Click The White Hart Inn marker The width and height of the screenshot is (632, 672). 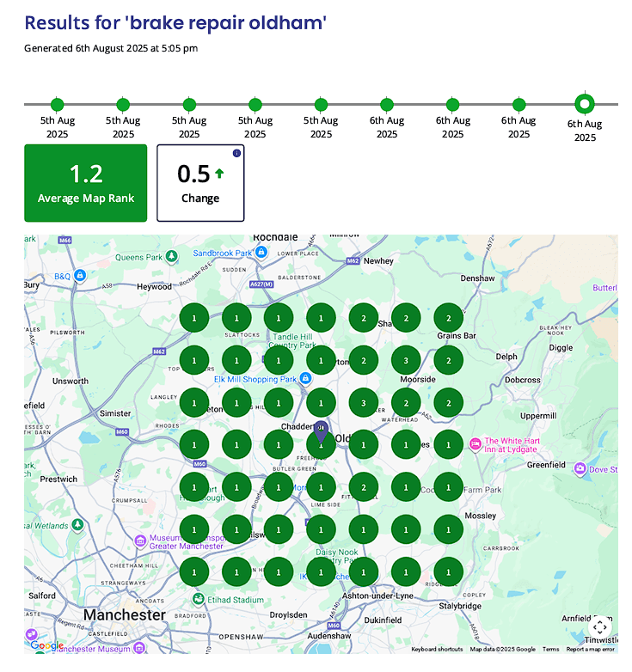click(x=476, y=443)
